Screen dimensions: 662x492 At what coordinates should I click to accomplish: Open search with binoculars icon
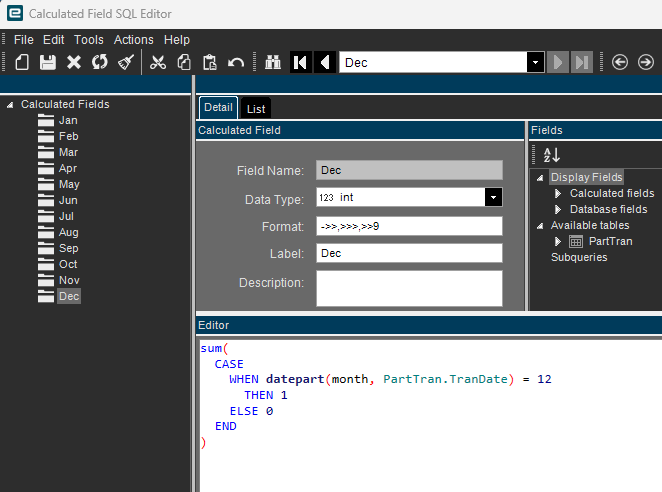pos(274,62)
